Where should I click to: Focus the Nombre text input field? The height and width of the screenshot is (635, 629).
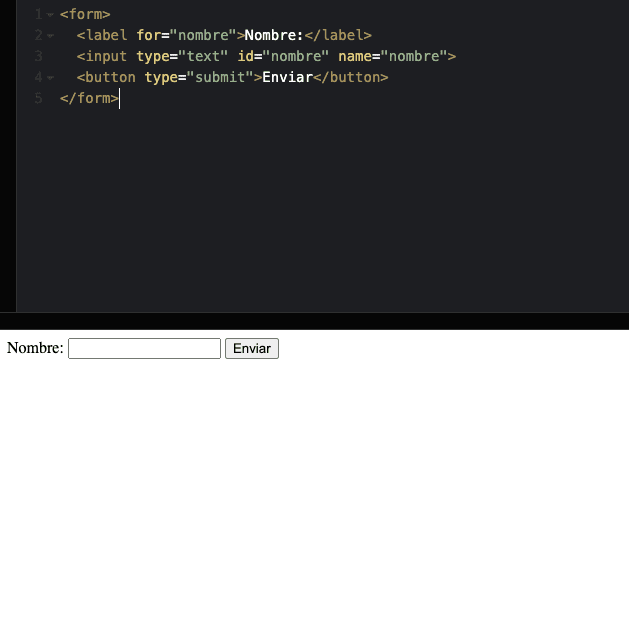coord(144,348)
